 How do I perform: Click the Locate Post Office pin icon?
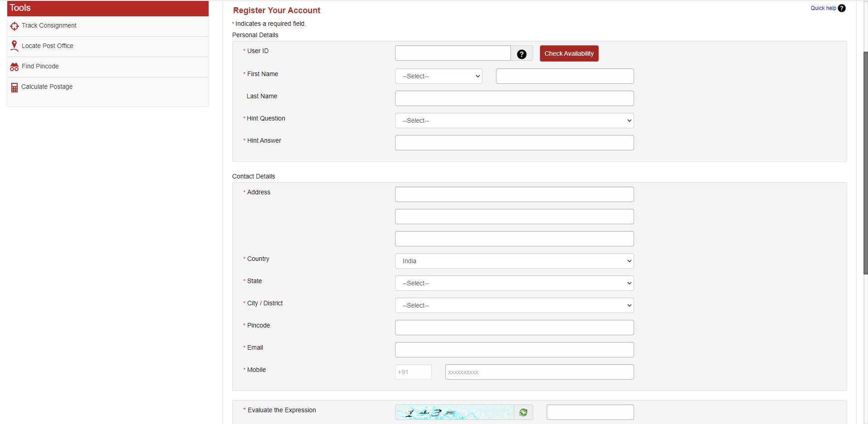click(x=14, y=46)
